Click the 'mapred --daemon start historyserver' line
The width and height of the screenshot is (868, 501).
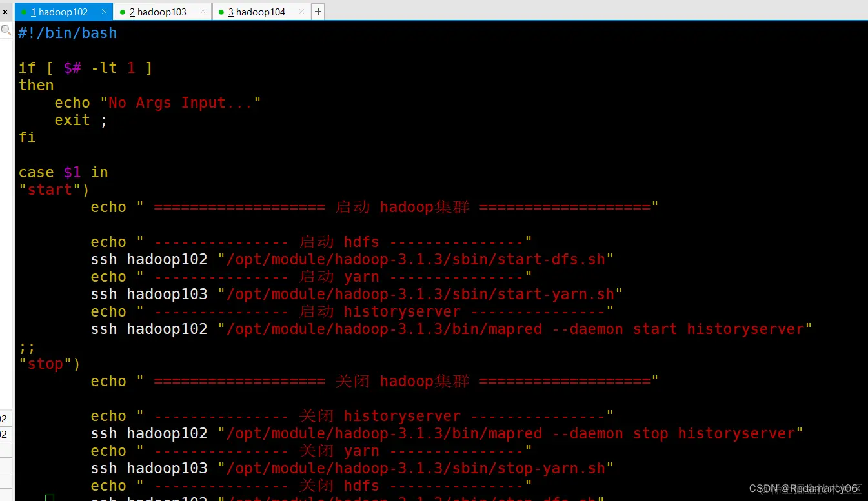tap(451, 329)
